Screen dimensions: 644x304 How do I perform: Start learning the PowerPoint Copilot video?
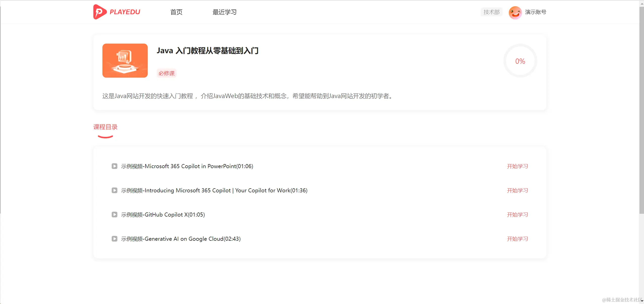[517, 166]
